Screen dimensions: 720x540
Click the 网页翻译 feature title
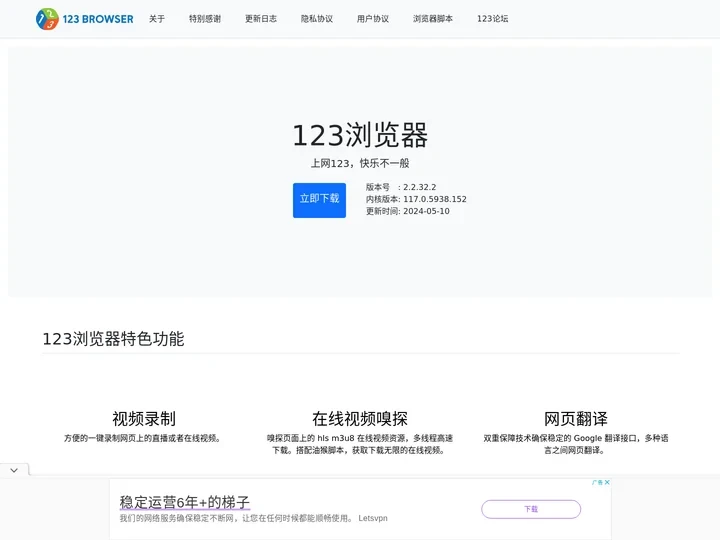pos(576,419)
